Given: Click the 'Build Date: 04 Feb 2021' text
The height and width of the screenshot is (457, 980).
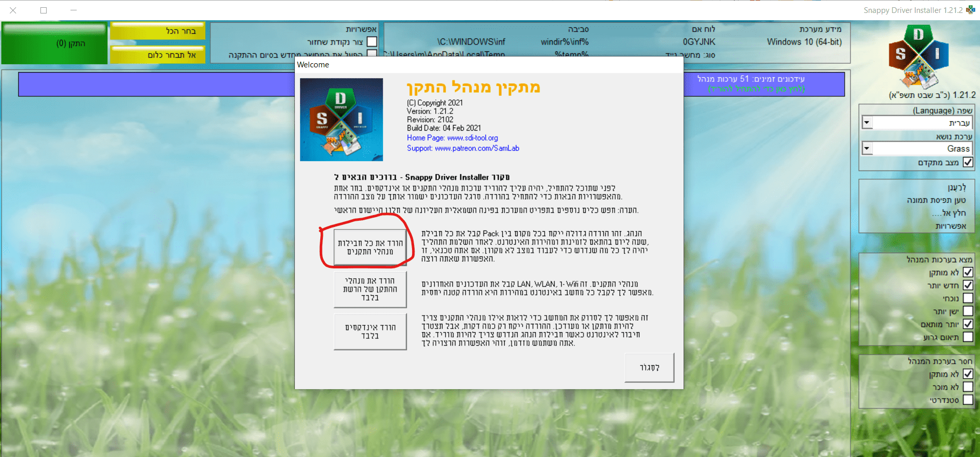Looking at the screenshot, I should 444,128.
